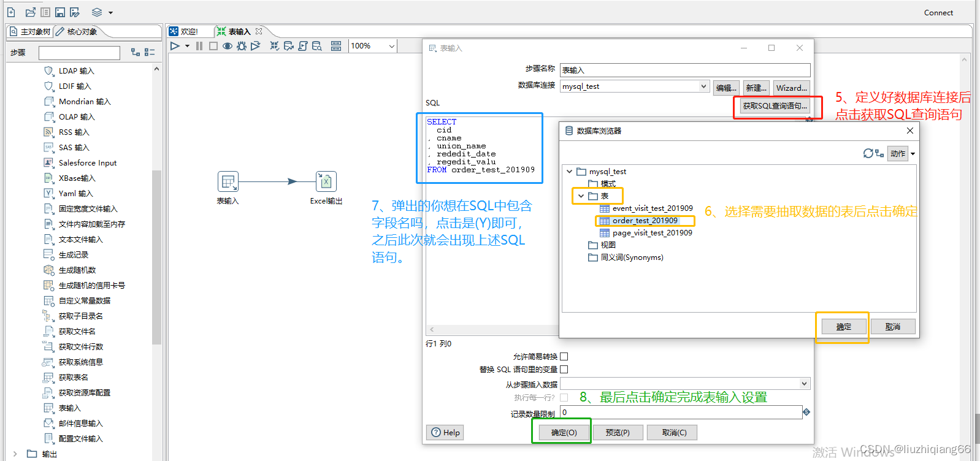The image size is (980, 461).
Task: Click the refresh icon in database browser
Action: click(x=868, y=153)
